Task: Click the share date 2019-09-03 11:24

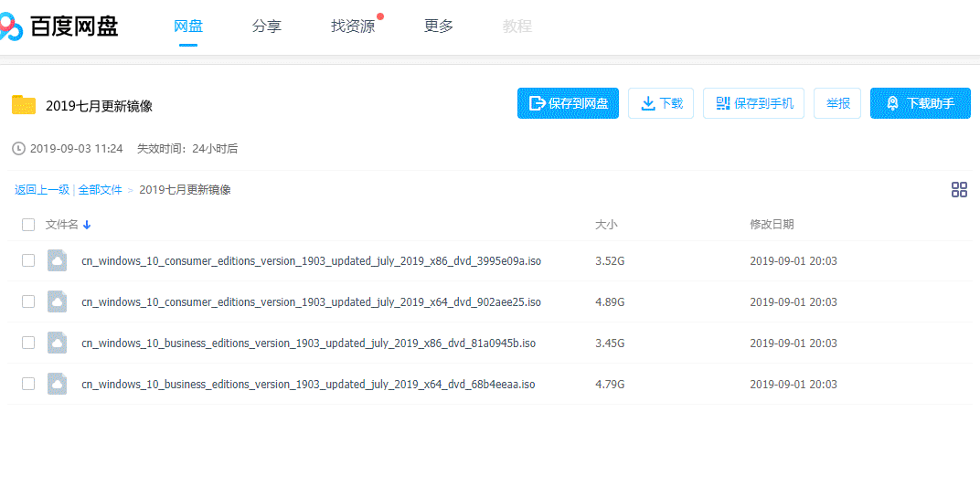Action: 76,149
